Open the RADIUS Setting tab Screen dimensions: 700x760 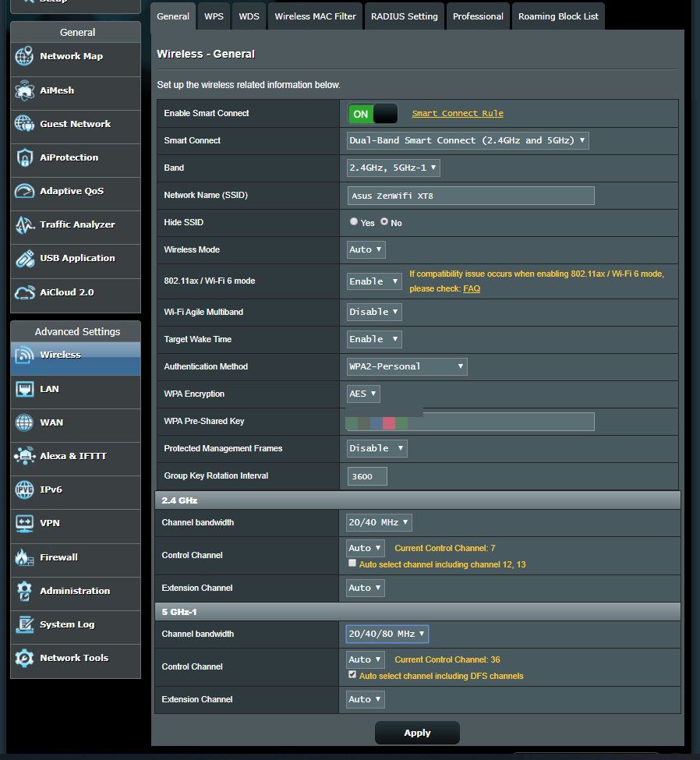[x=405, y=16]
